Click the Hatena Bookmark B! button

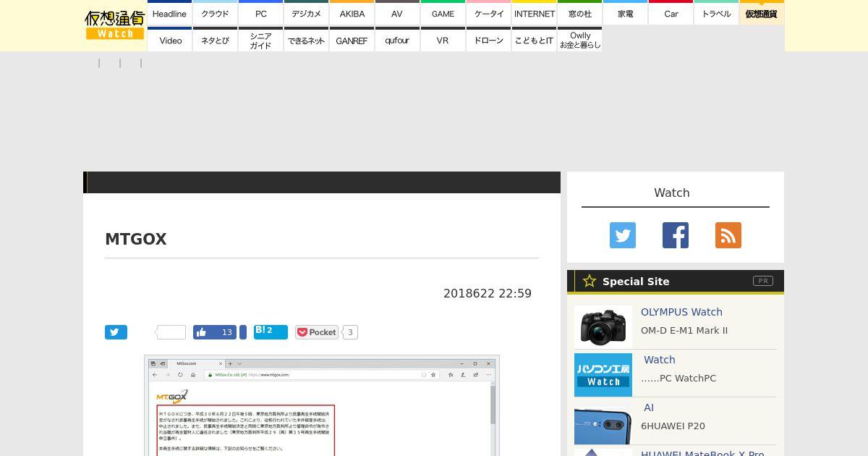tap(271, 332)
